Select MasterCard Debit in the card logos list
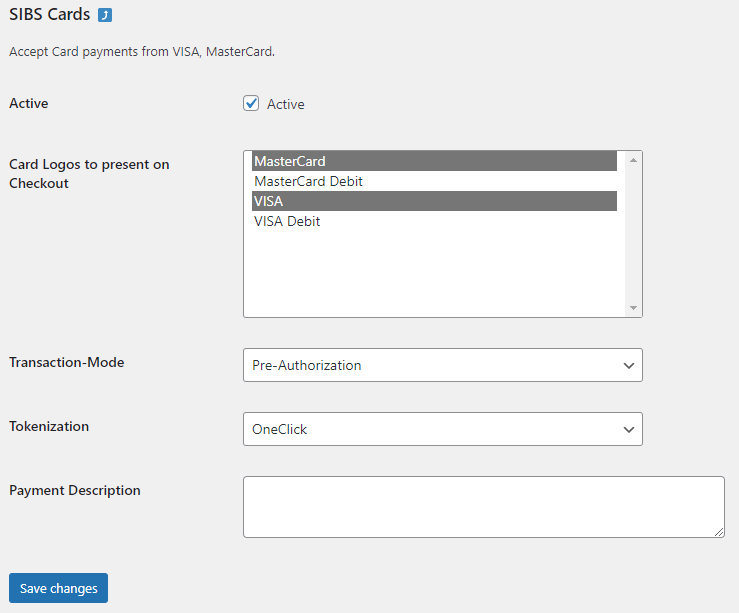 (434, 181)
